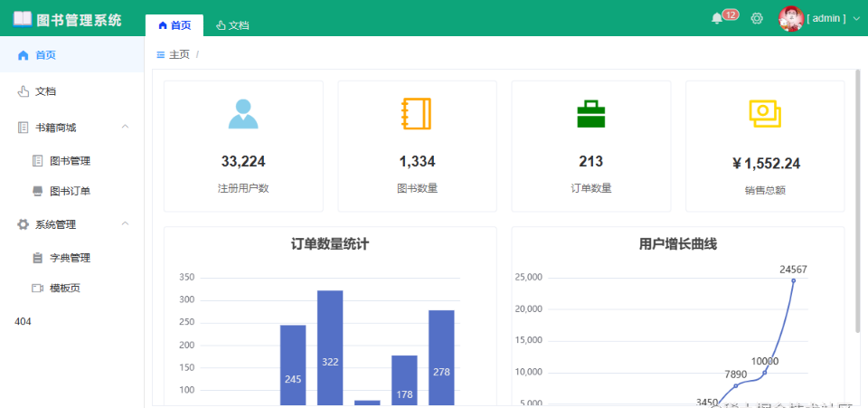This screenshot has width=868, height=408.
Task: Click the 图书管理系统 title text
Action: [x=79, y=20]
